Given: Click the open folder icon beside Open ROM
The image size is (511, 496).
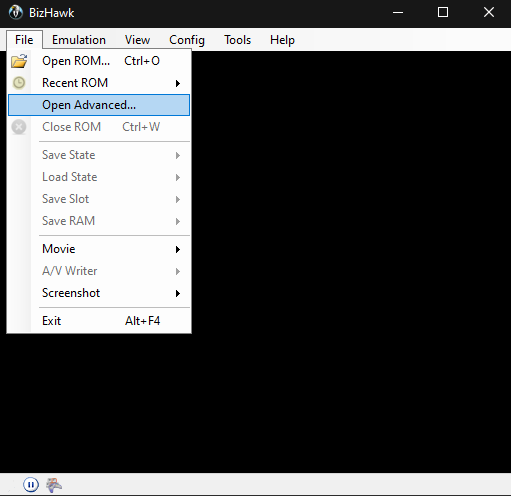Looking at the screenshot, I should pos(19,61).
